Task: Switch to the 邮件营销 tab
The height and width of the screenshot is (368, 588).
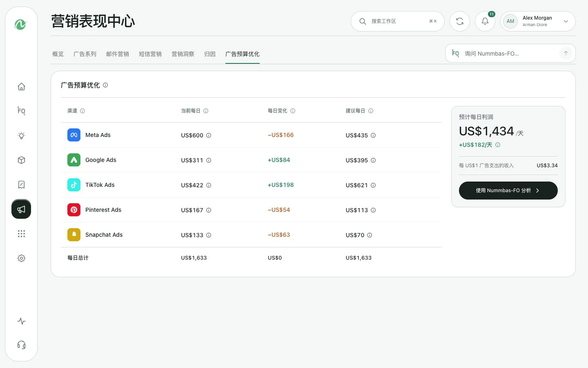Action: (x=118, y=54)
